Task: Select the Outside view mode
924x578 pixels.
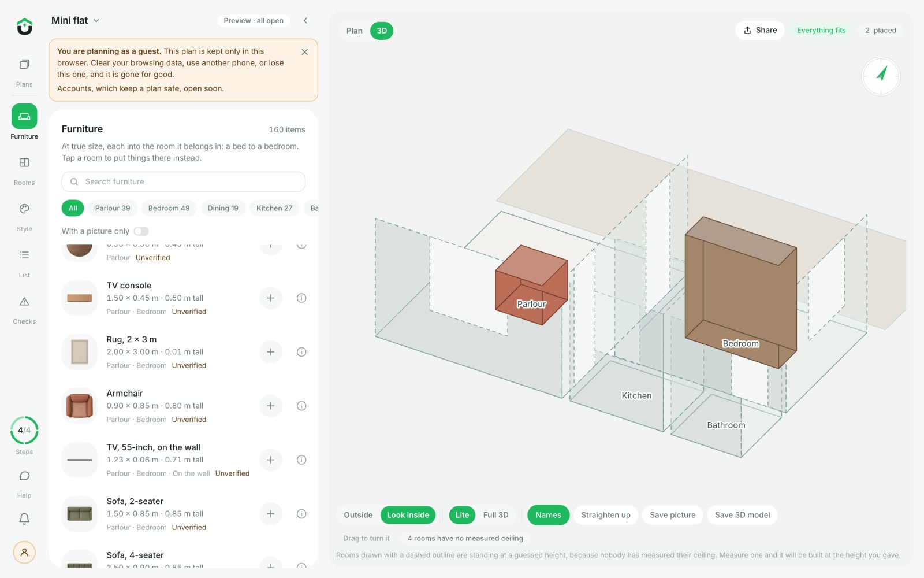Action: [x=358, y=515]
